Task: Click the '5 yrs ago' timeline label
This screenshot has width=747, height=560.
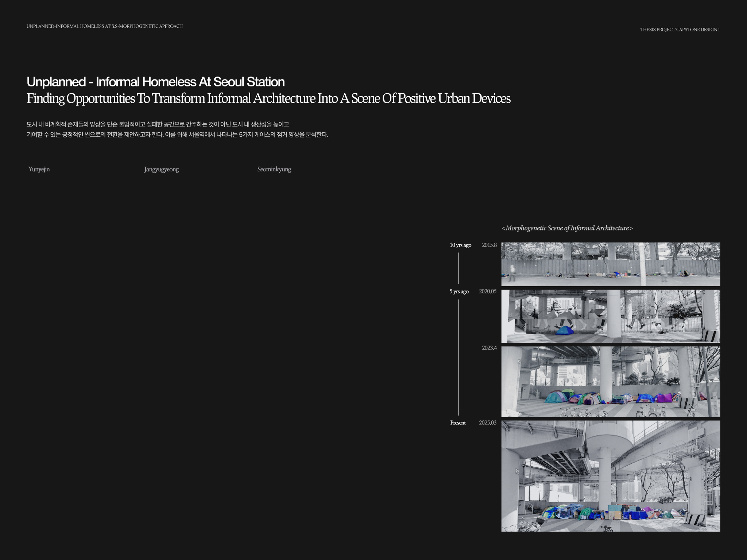Action: [x=459, y=291]
